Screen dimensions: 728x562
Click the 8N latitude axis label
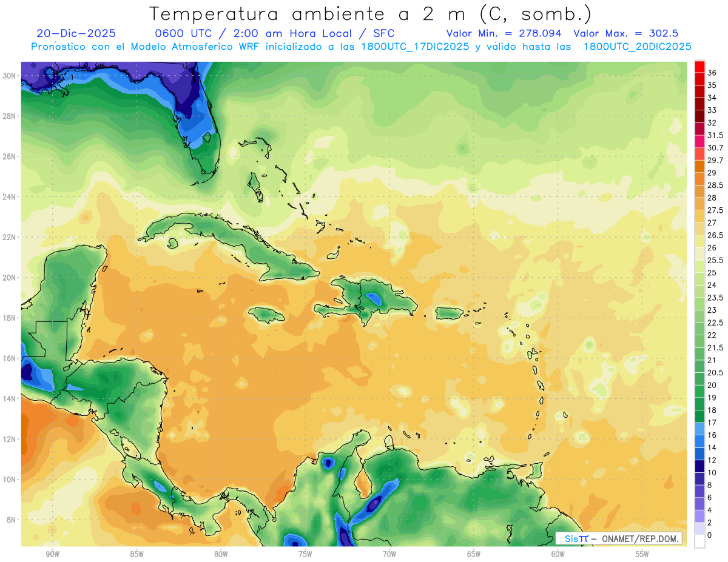coord(12,520)
